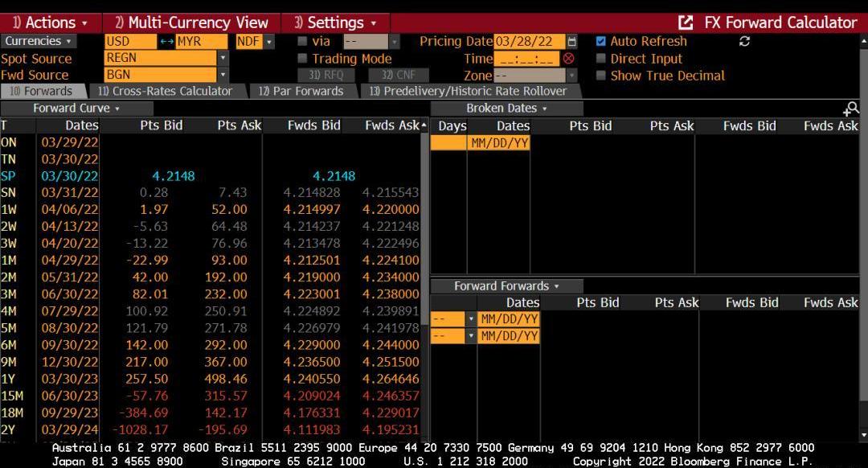Open the Zone dropdown arrow

(572, 76)
